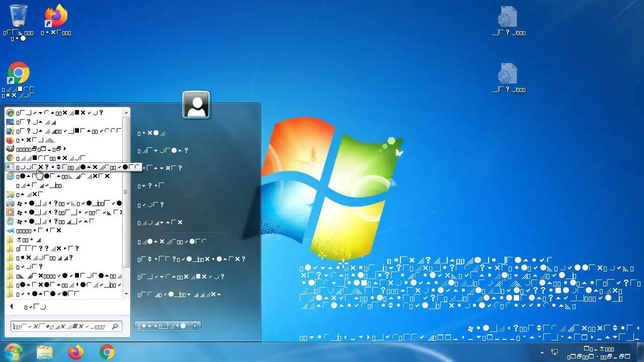Open Devices and Printers in Start menu
The height and width of the screenshot is (362, 644).
point(192,259)
